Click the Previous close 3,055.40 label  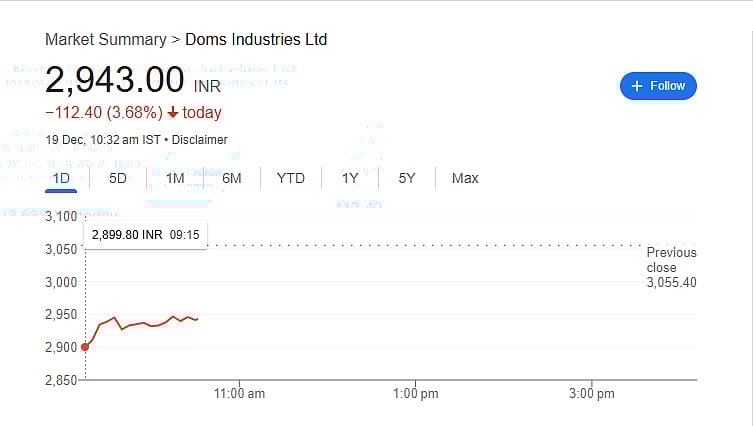671,267
